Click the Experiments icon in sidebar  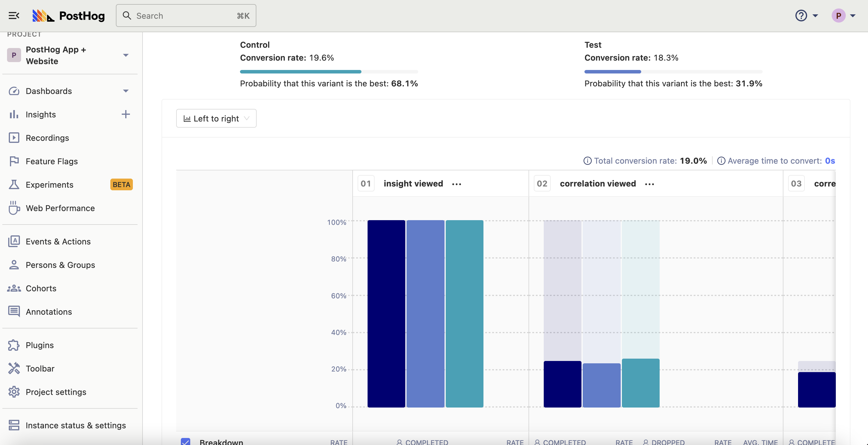click(x=14, y=184)
